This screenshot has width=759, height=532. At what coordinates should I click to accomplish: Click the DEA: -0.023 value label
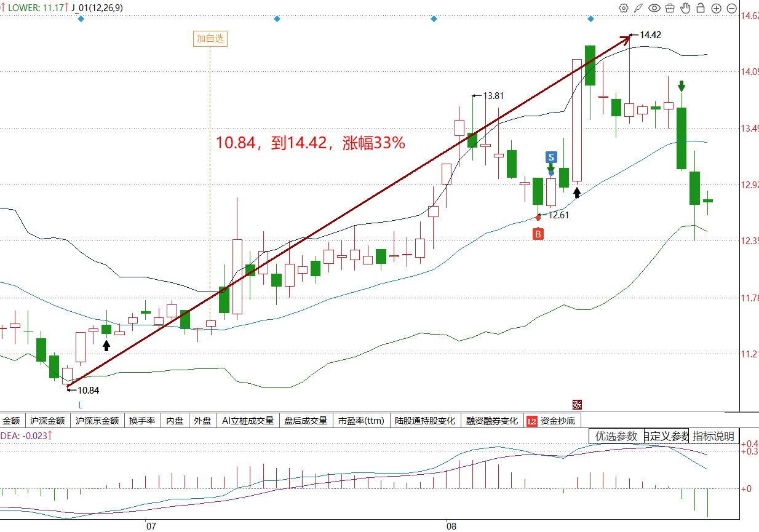pyautogui.click(x=25, y=435)
